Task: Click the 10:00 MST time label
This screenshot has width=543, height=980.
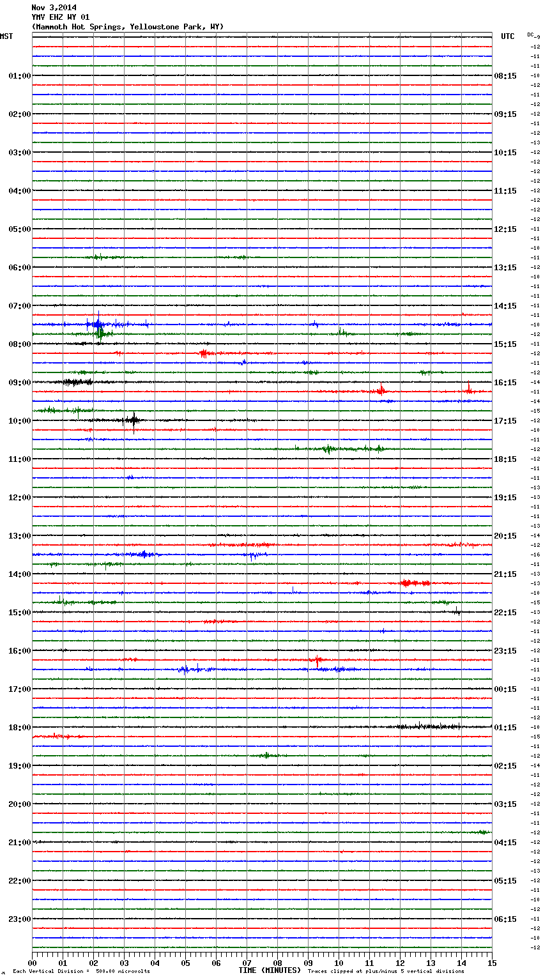Action: pyautogui.click(x=19, y=421)
